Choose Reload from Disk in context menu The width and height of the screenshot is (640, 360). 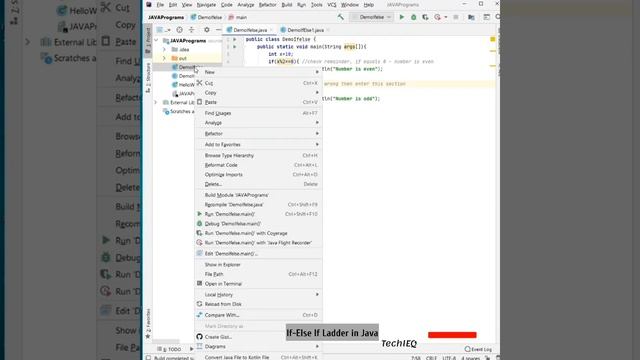[258, 304]
